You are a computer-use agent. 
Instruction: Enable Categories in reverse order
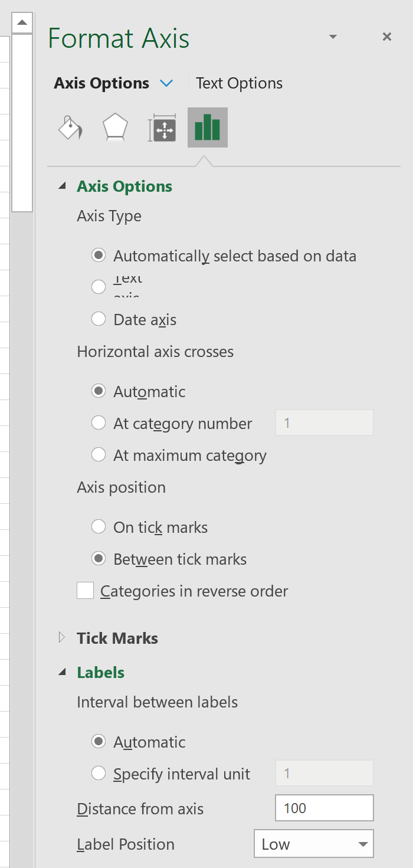click(85, 590)
